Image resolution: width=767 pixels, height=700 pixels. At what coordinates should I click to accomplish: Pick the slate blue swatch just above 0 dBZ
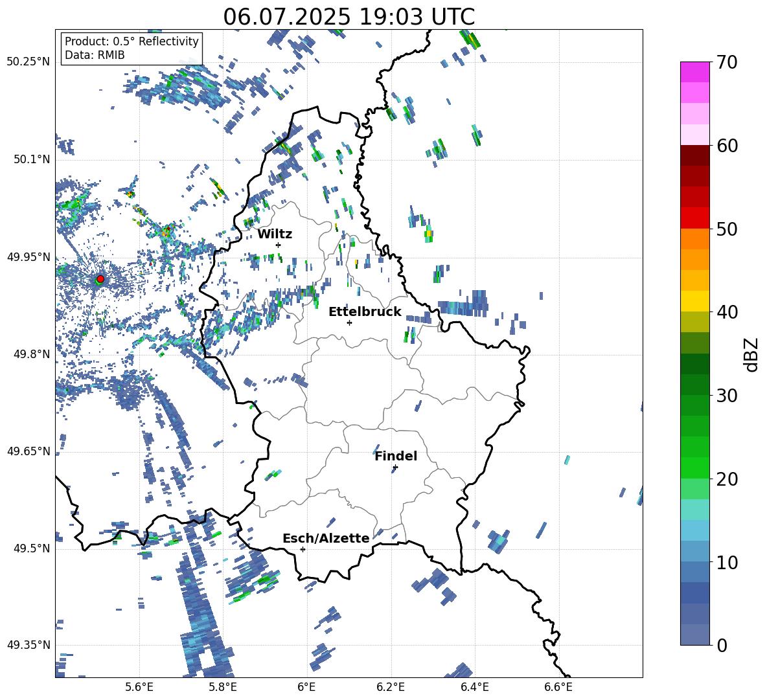pyautogui.click(x=694, y=635)
